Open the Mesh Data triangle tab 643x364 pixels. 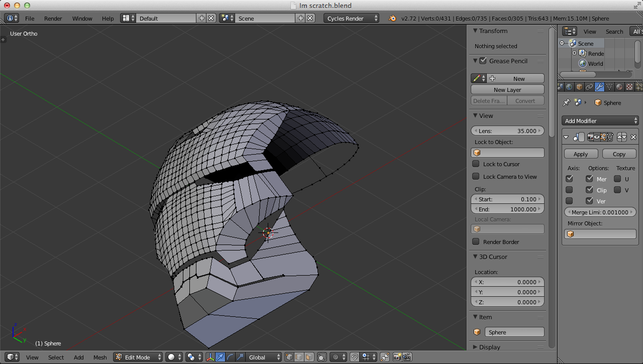pyautogui.click(x=609, y=87)
